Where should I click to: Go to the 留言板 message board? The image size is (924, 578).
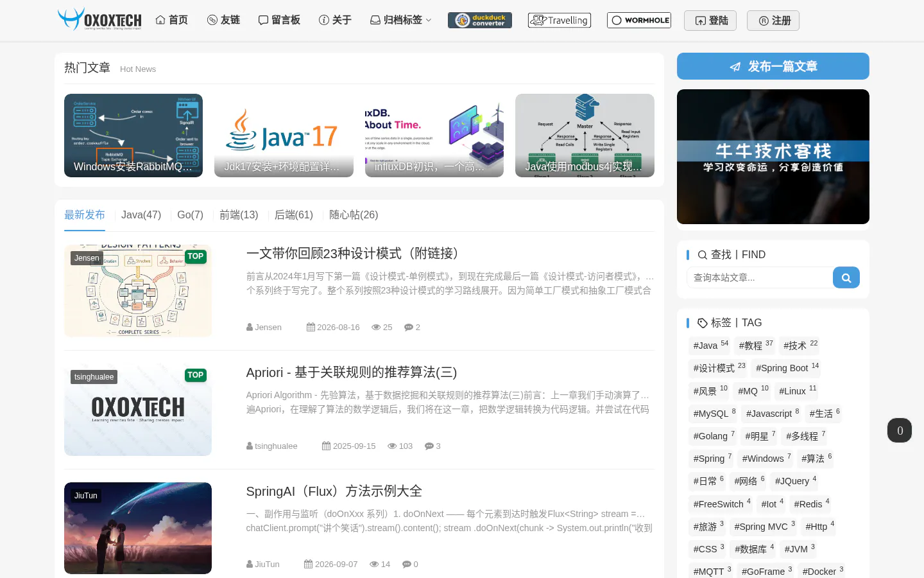point(279,20)
